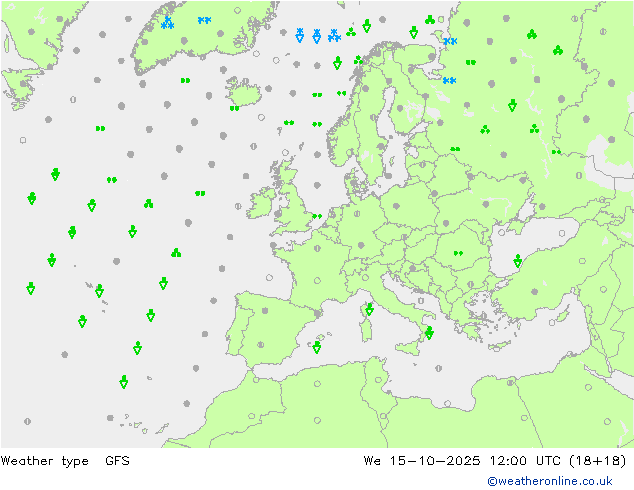Click the overcast cloud symbol over Turkey
634x490 pixels.
coord(535,291)
